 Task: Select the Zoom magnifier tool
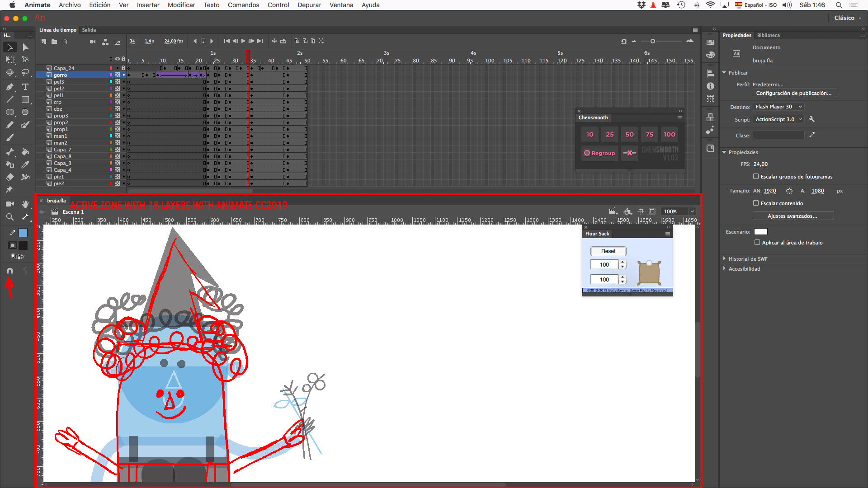coord(9,217)
